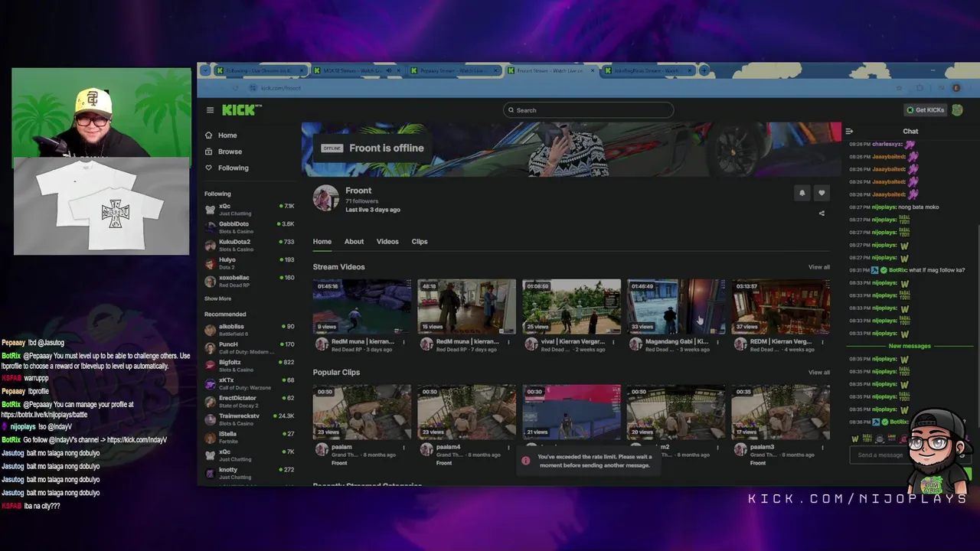Open options menu for Magandang Gabi video
The width and height of the screenshot is (980, 551).
(x=717, y=342)
